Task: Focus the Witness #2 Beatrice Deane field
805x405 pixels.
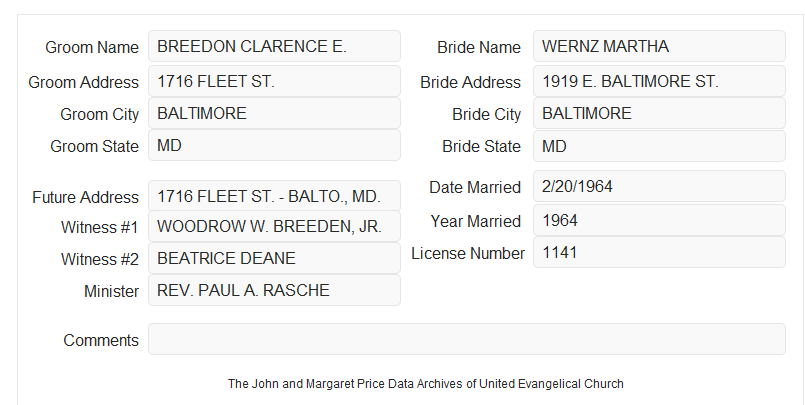Action: (274, 258)
